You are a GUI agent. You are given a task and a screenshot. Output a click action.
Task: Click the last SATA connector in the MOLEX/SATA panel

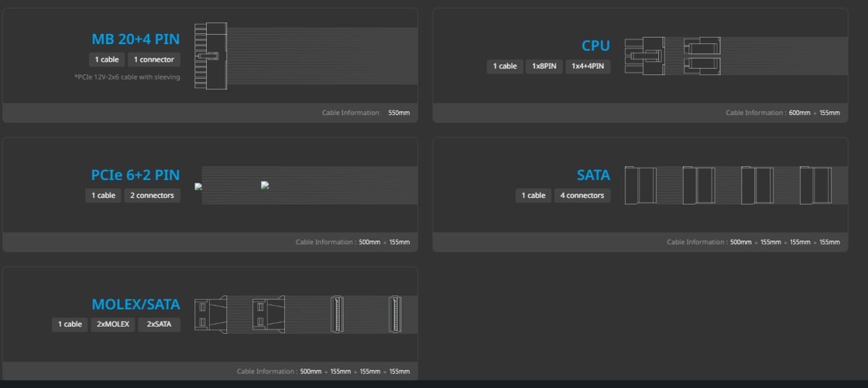[395, 314]
